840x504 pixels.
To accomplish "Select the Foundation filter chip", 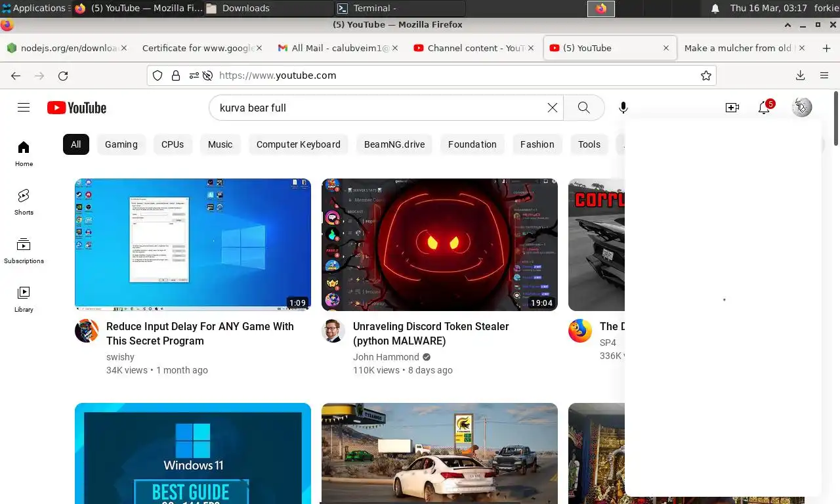I will pos(472,144).
